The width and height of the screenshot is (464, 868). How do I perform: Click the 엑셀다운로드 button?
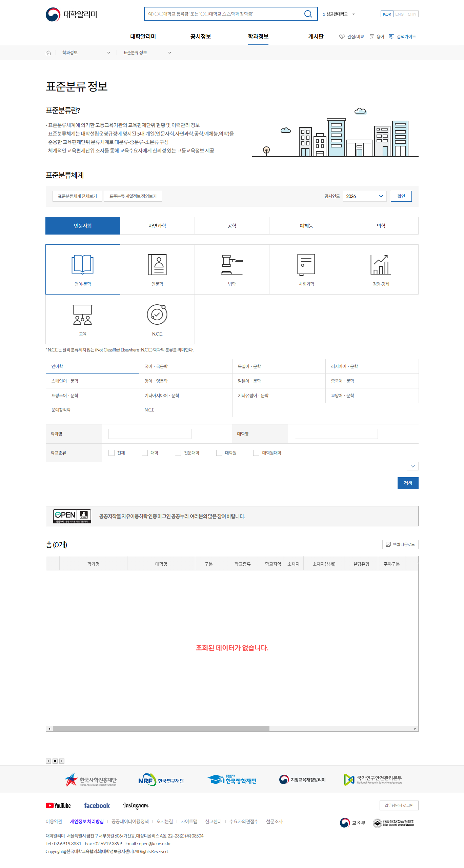400,544
